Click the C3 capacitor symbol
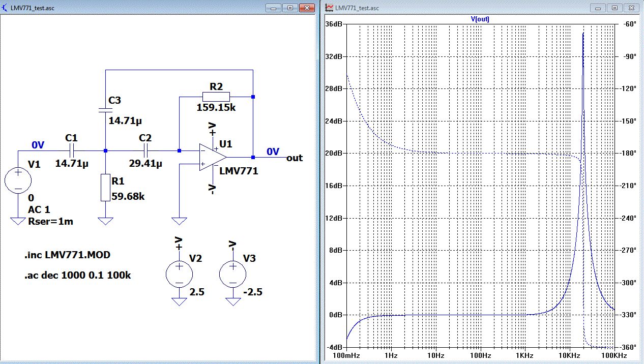 [x=105, y=110]
